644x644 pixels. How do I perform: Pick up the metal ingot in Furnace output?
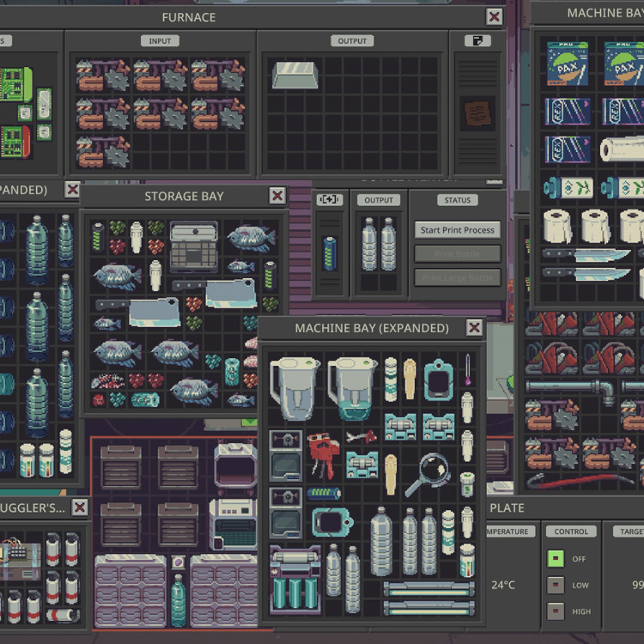pyautogui.click(x=295, y=76)
